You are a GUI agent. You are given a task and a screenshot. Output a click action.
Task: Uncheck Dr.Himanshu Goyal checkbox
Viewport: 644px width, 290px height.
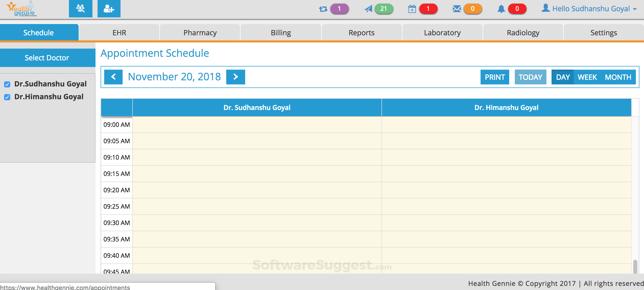(7, 97)
